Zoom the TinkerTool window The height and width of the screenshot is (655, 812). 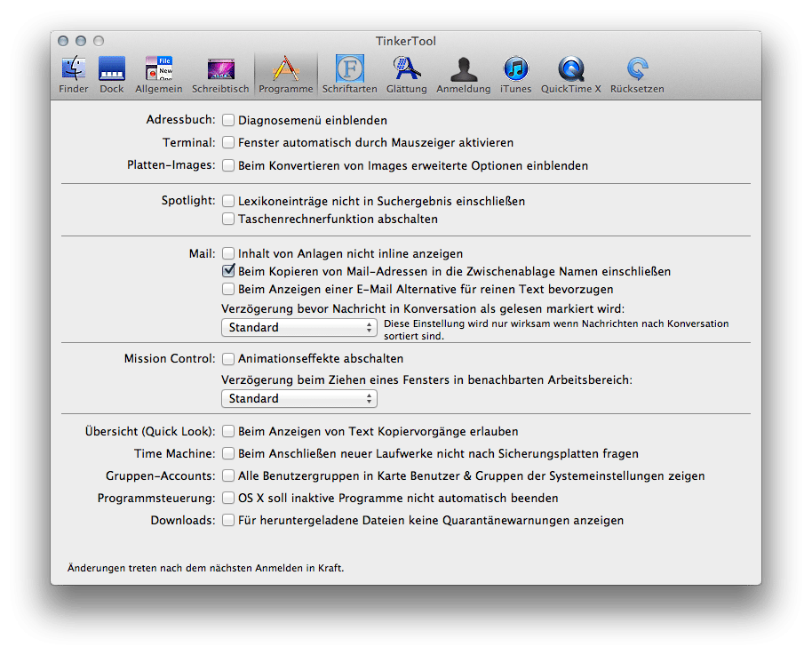point(99,41)
